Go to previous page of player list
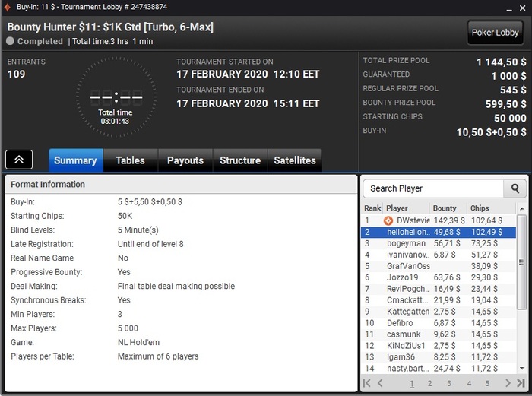The width and height of the screenshot is (532, 396). [380, 383]
